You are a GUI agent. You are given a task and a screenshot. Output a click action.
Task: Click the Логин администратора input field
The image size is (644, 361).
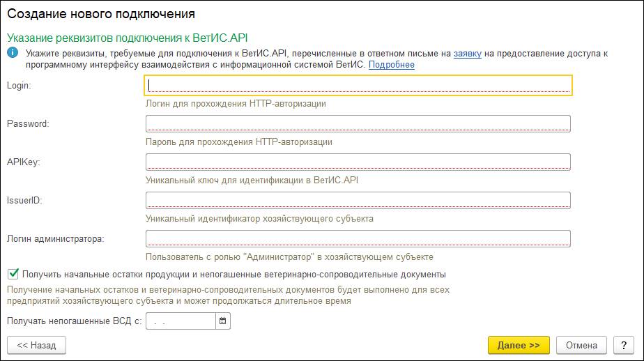pos(358,238)
